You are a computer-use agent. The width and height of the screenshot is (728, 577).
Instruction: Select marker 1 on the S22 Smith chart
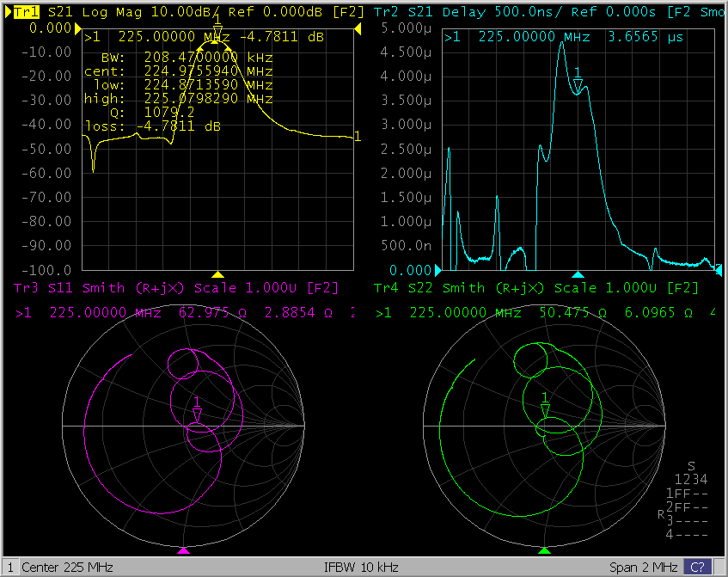[x=545, y=409]
